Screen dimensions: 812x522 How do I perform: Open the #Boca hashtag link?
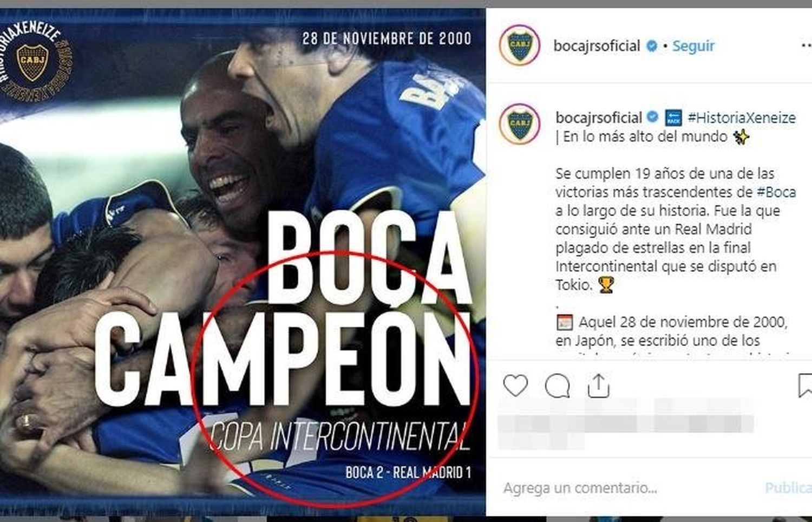click(x=776, y=192)
